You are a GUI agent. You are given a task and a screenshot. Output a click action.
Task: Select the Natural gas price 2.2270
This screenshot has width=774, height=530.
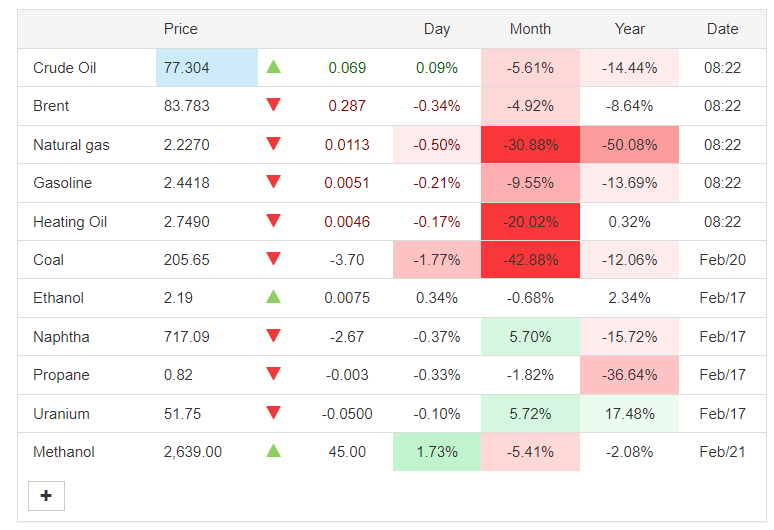pos(187,145)
